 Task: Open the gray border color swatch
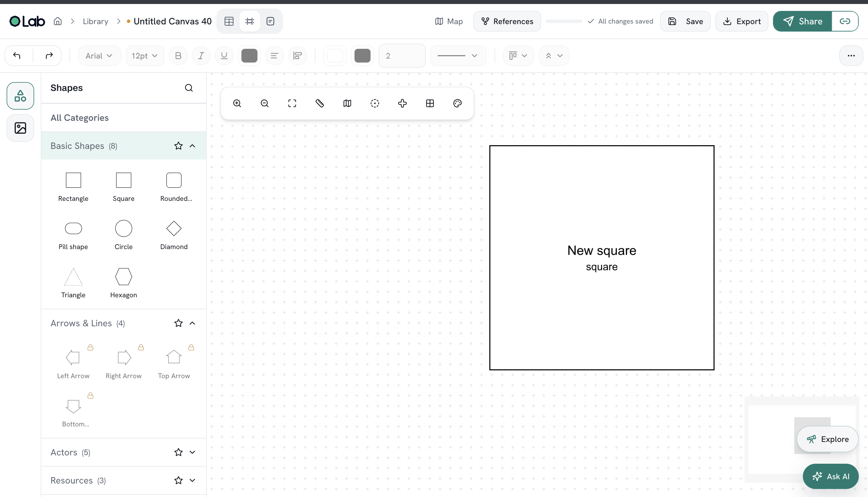(362, 56)
